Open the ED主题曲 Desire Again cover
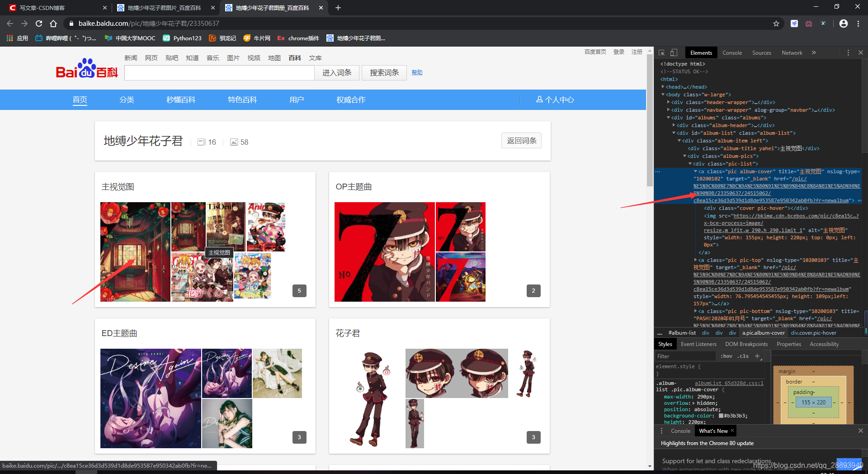Image resolution: width=868 pixels, height=474 pixels. point(151,398)
